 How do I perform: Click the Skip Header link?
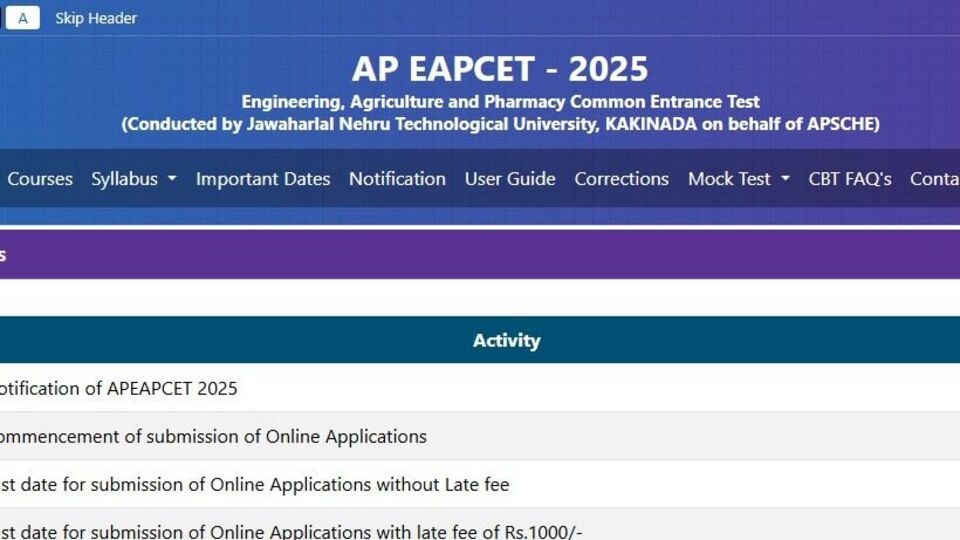coord(96,18)
